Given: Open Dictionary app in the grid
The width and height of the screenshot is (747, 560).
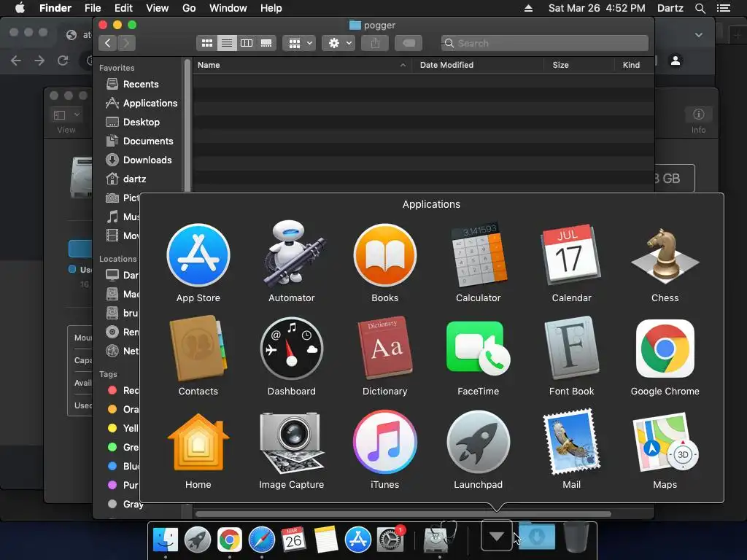Looking at the screenshot, I should point(385,348).
